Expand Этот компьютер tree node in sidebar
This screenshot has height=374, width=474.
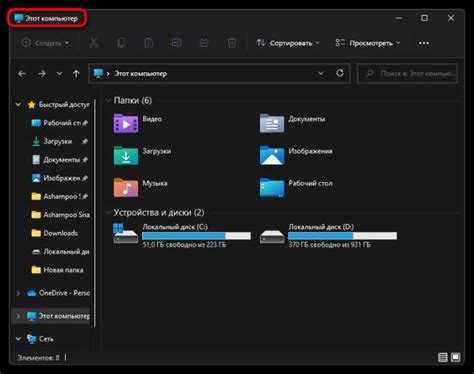pos(18,316)
